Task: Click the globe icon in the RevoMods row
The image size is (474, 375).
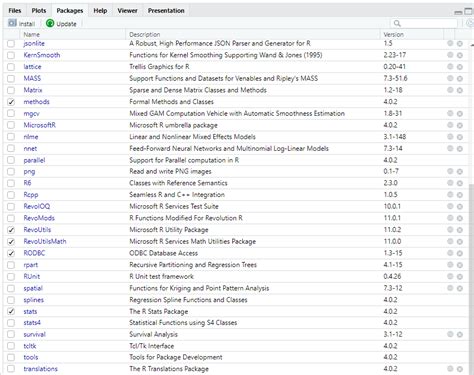Action: tap(450, 218)
